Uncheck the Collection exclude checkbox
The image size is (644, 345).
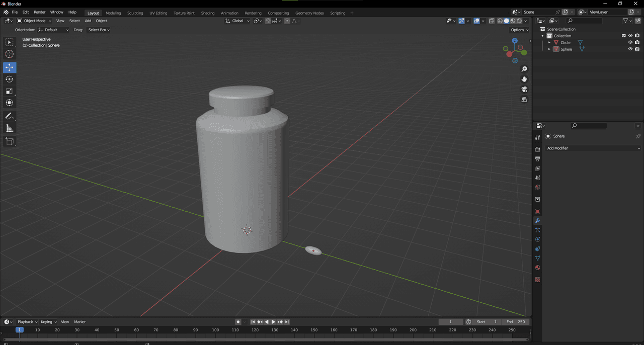(624, 36)
